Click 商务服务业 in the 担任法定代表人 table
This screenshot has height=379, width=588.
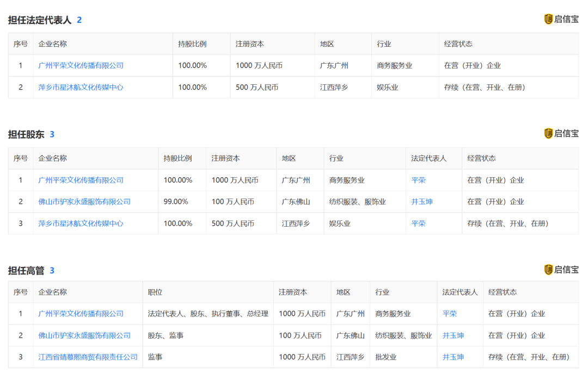(395, 66)
